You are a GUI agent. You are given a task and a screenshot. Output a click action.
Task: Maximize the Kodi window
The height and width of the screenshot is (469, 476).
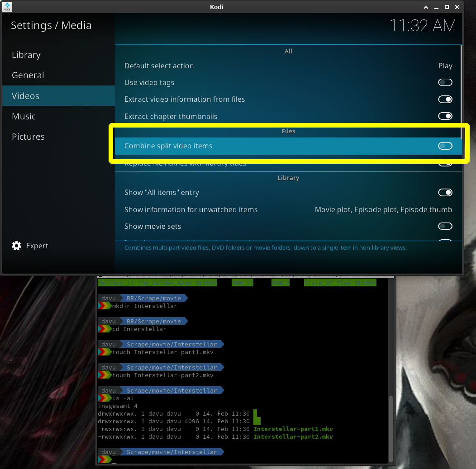click(447, 7)
